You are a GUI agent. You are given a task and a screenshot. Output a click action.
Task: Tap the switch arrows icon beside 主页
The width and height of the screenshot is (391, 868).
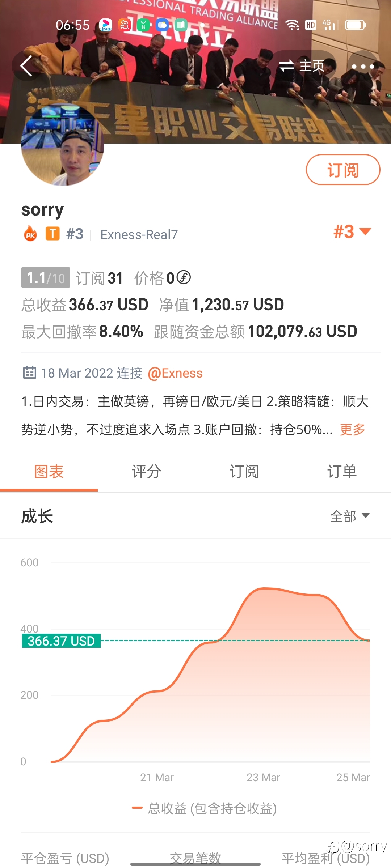(286, 66)
